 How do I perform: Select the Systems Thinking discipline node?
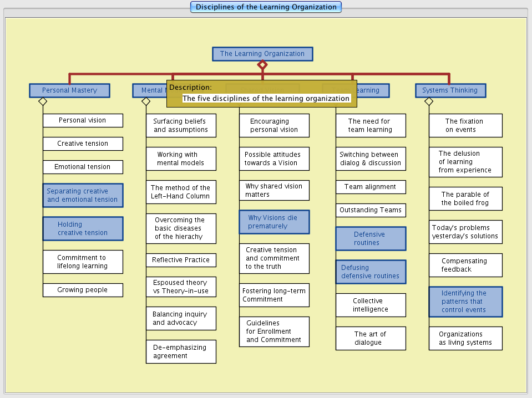pyautogui.click(x=450, y=90)
